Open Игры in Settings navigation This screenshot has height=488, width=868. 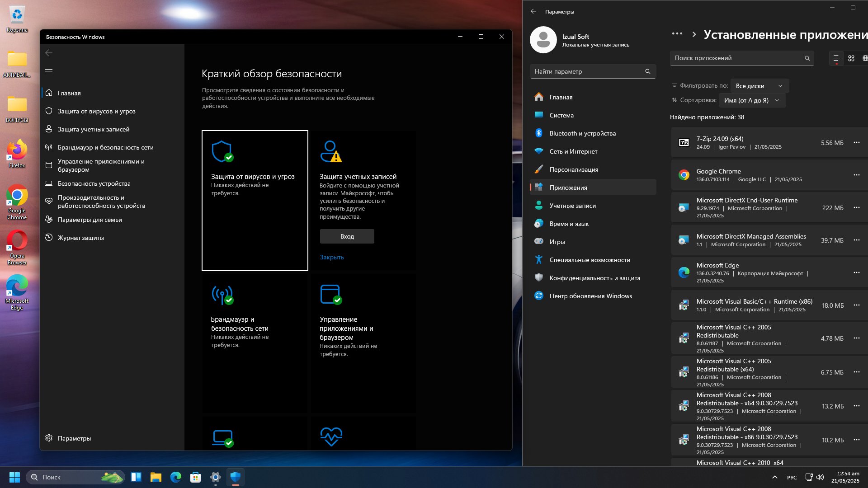click(x=593, y=242)
